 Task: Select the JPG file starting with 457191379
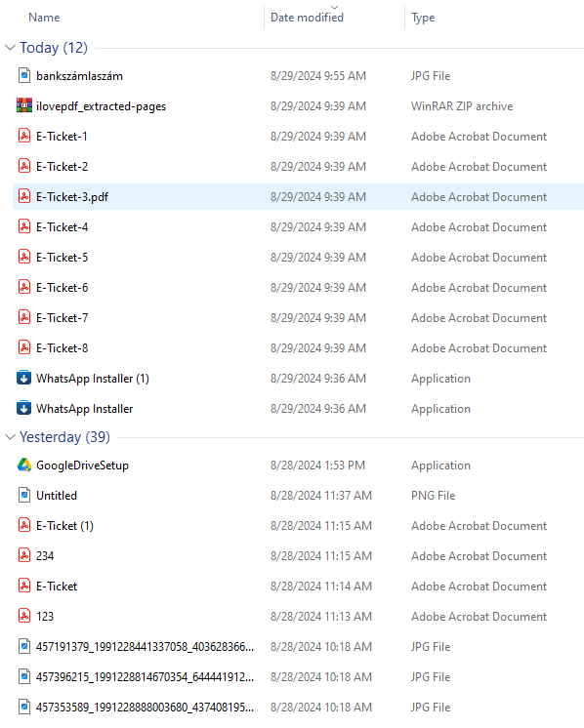pyautogui.click(x=145, y=646)
